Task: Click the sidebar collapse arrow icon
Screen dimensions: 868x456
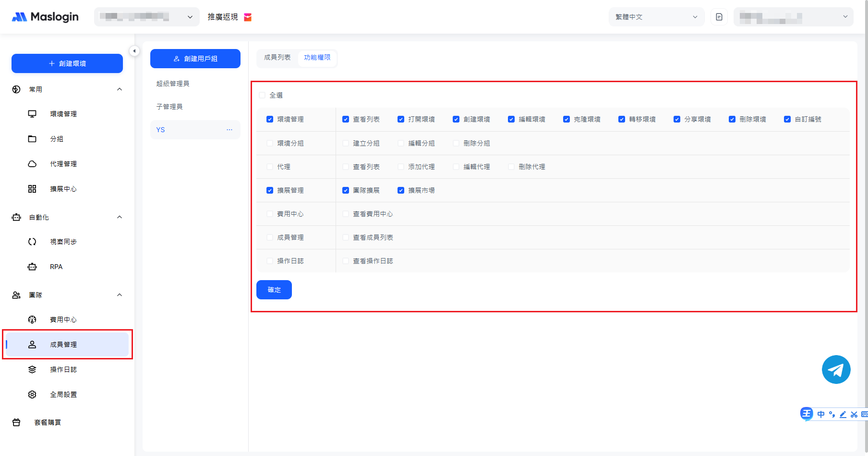Action: coord(134,51)
